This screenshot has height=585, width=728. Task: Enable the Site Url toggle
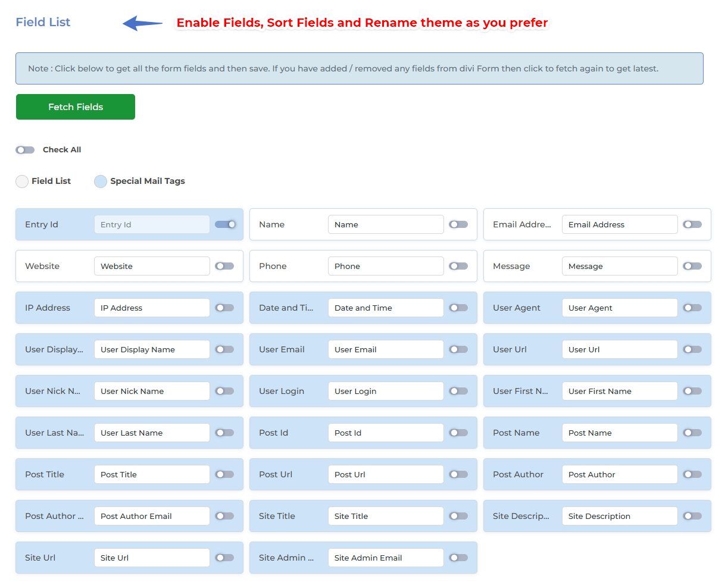(x=224, y=558)
